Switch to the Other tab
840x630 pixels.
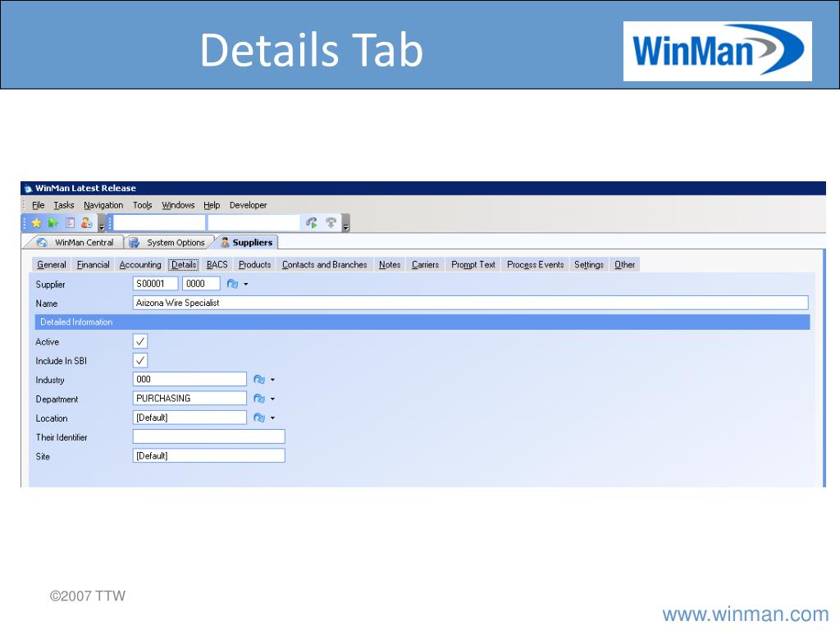624,265
